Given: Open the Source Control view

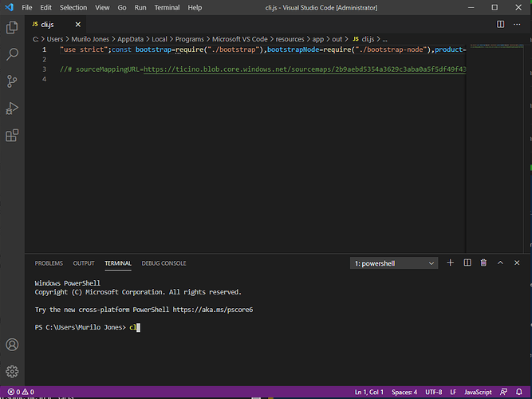Looking at the screenshot, I should (12, 81).
